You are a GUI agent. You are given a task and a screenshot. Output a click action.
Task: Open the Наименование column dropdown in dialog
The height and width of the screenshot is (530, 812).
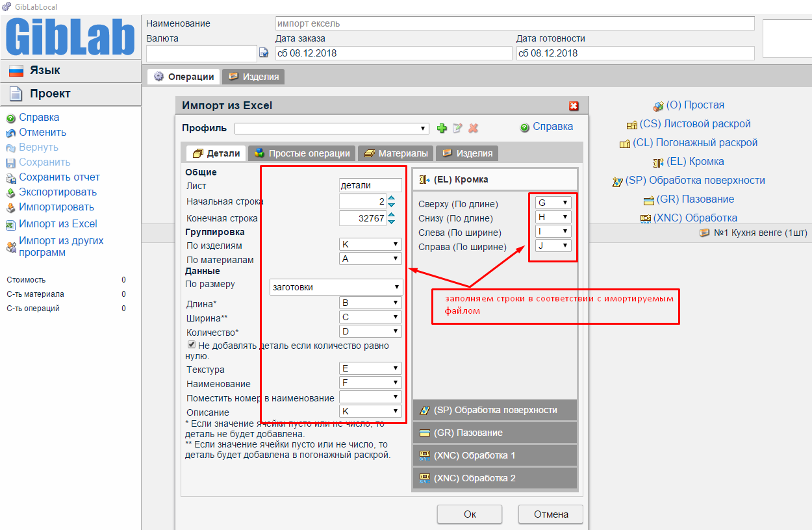pyautogui.click(x=370, y=383)
